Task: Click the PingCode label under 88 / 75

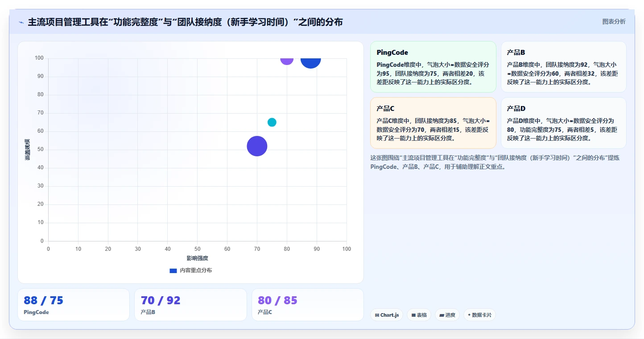Action: coord(36,312)
